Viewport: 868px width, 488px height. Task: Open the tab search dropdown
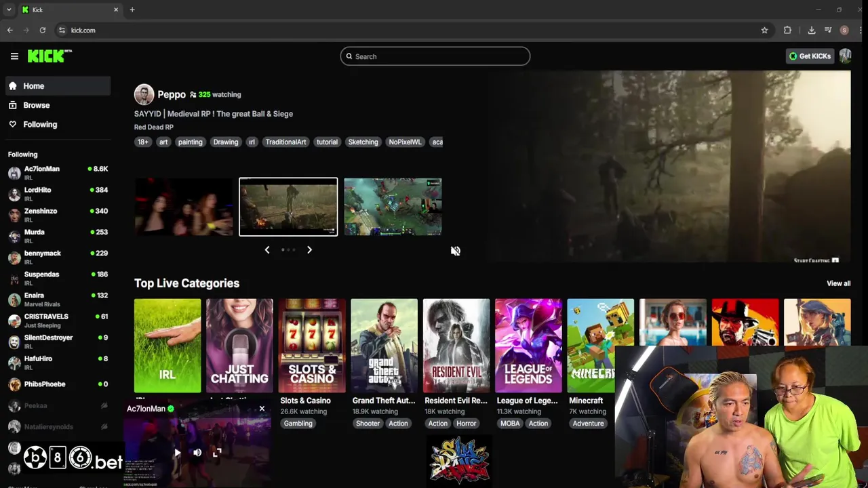pyautogui.click(x=9, y=9)
